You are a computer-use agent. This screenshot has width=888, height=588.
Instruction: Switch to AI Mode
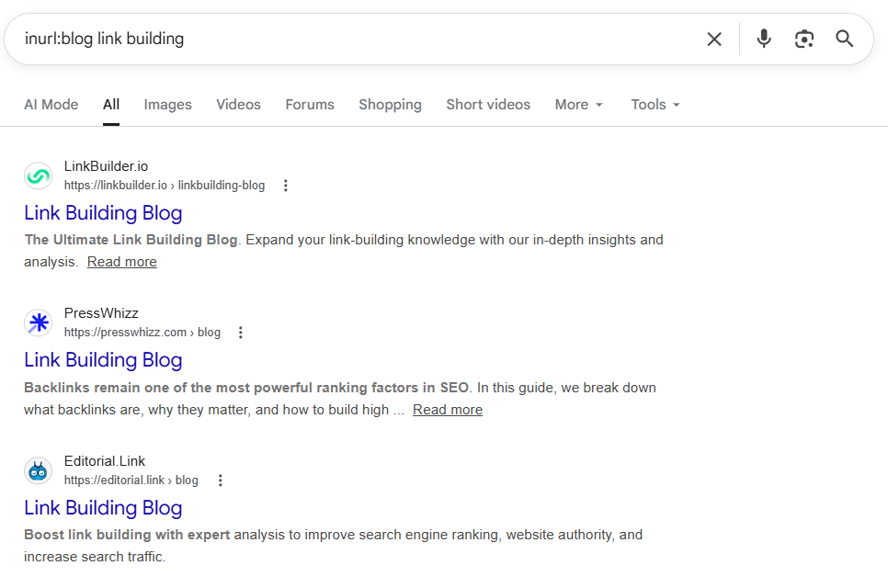(x=51, y=104)
